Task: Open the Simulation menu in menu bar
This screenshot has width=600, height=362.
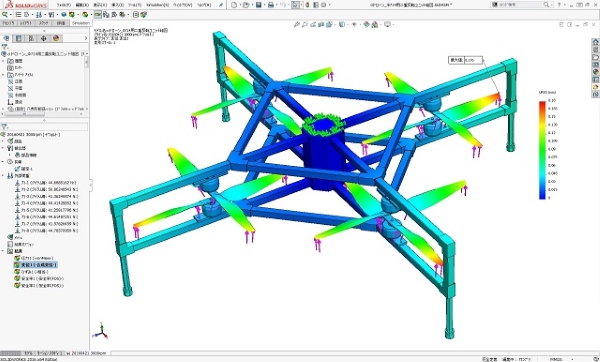Action: click(157, 5)
